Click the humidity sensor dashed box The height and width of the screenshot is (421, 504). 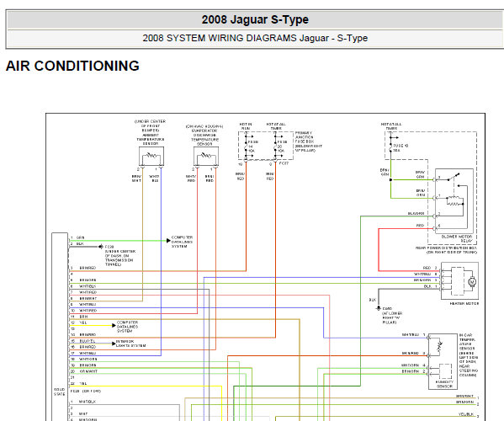[445, 371]
